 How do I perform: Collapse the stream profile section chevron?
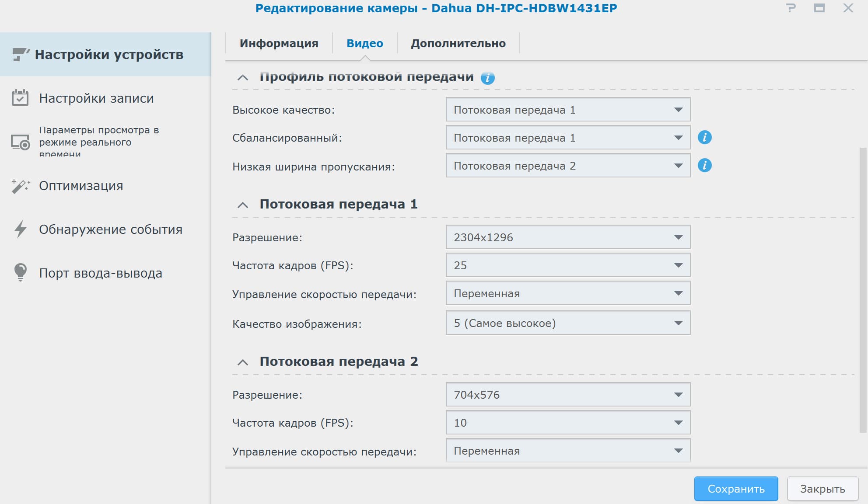242,78
